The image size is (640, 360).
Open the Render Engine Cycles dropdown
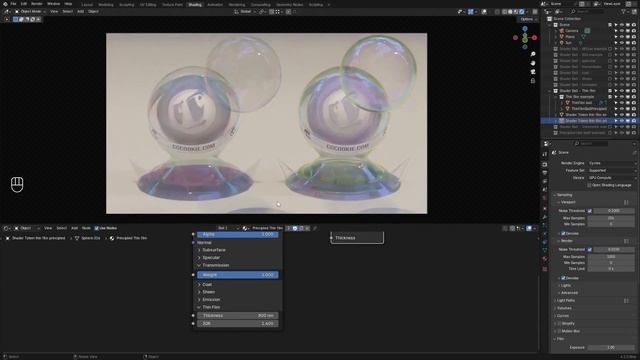click(x=611, y=163)
